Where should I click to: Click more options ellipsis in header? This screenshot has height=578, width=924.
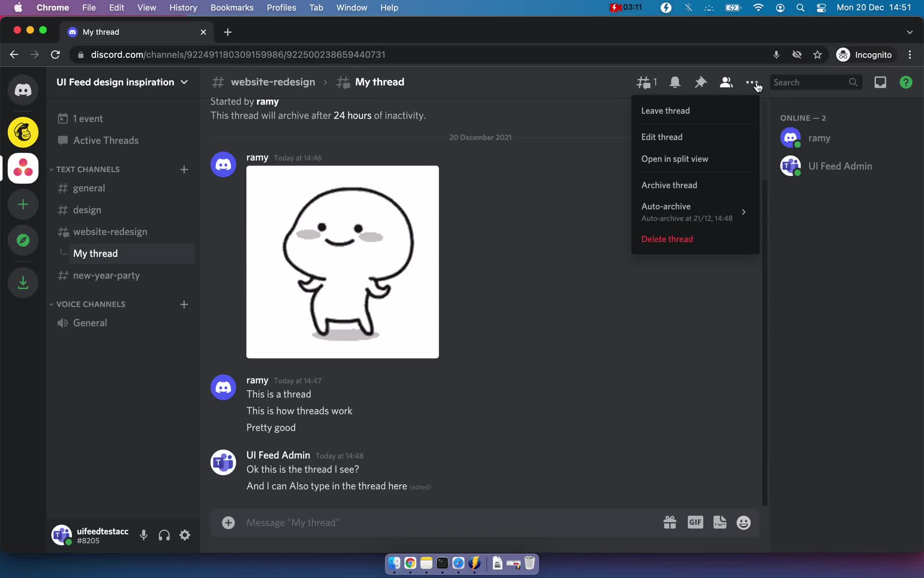click(x=751, y=82)
